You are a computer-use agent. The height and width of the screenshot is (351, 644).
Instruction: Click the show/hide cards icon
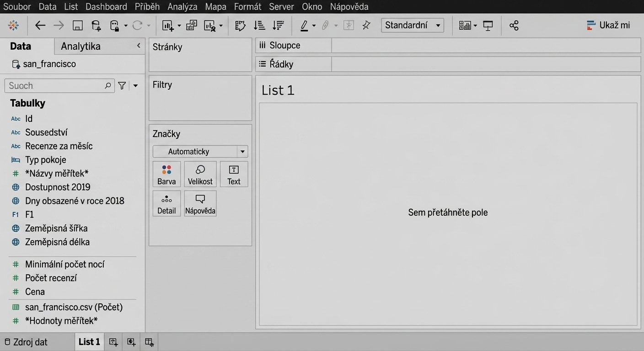coord(465,26)
